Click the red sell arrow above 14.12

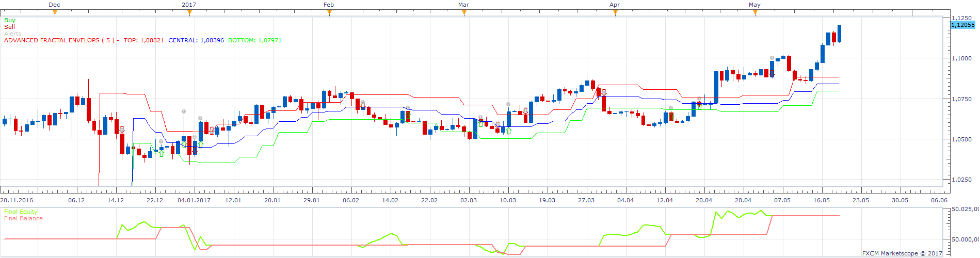pos(122,130)
